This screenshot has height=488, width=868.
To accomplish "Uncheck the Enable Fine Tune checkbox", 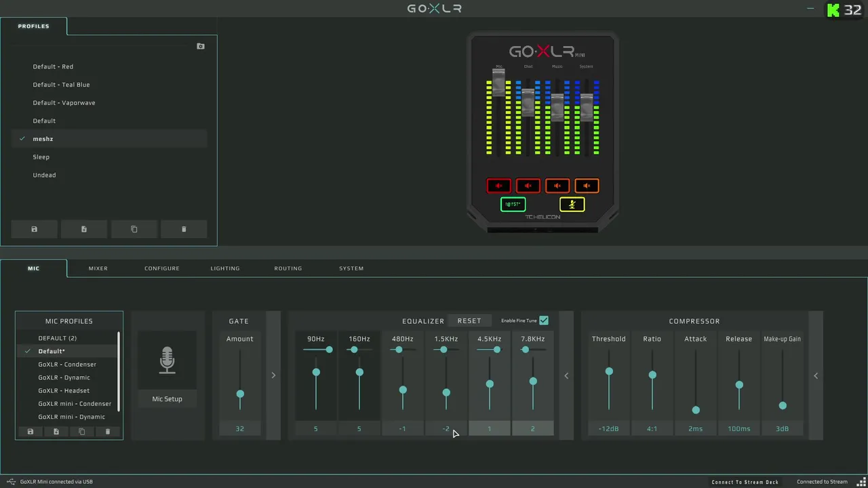I will [x=544, y=321].
